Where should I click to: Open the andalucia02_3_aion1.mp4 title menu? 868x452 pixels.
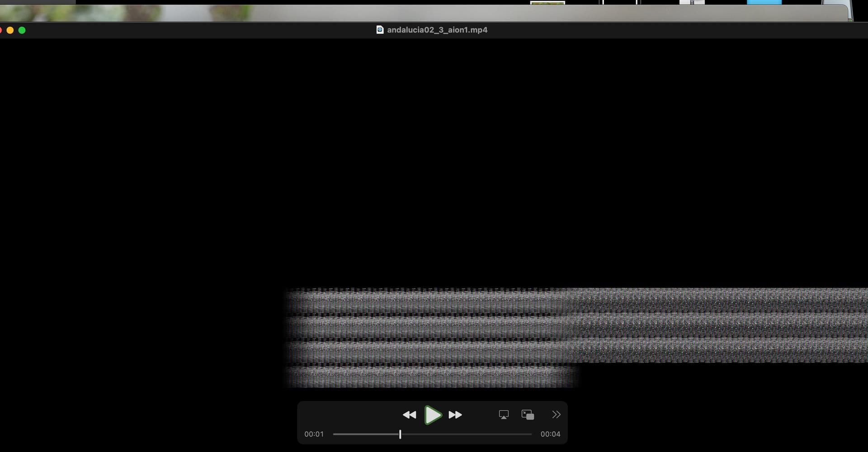(437, 30)
